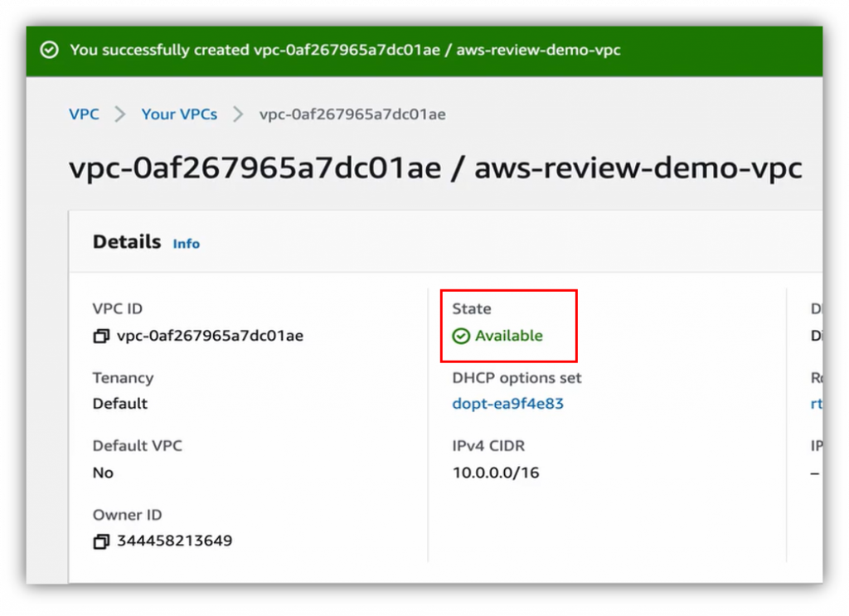Go to Your VPCs breadcrumb

[x=179, y=114]
